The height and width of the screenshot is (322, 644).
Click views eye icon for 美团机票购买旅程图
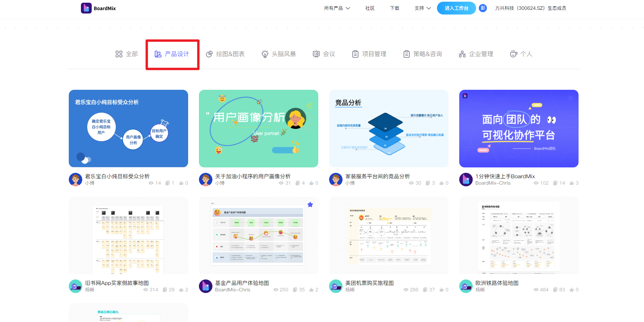406,290
